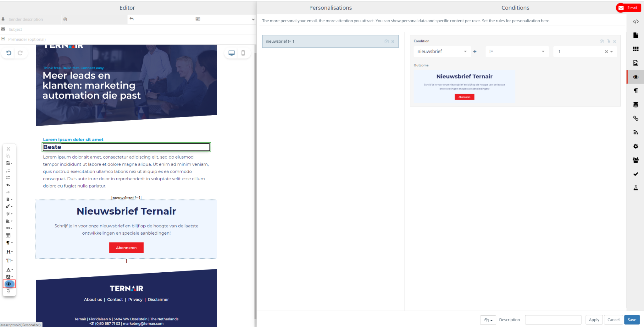Open the paragraph format dropdown in floating toolbar
The image size is (644, 327).
9,243
